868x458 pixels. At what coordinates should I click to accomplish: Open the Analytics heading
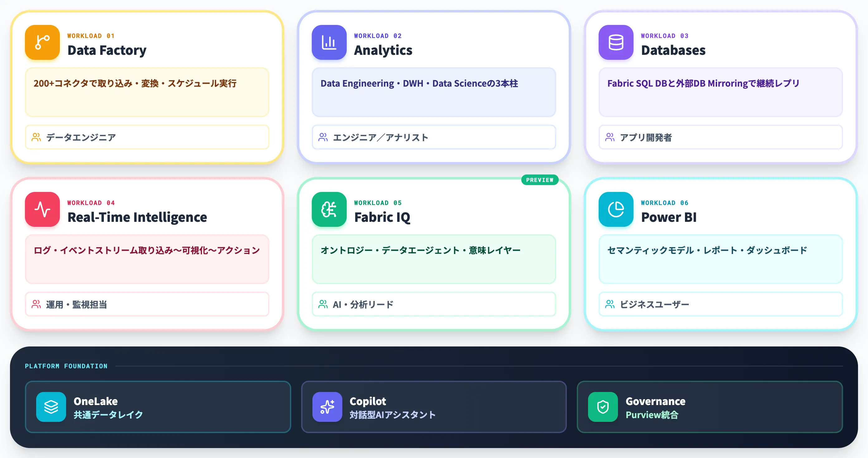pos(383,50)
